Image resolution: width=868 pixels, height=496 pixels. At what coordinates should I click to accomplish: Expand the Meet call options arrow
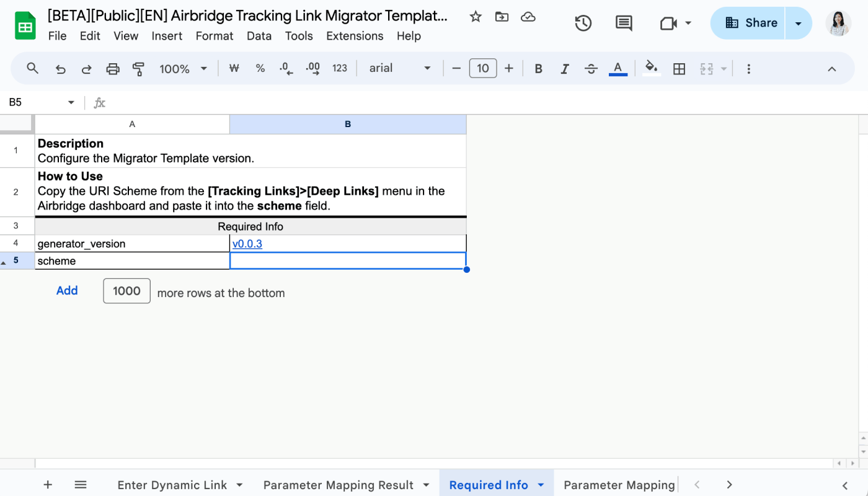688,24
